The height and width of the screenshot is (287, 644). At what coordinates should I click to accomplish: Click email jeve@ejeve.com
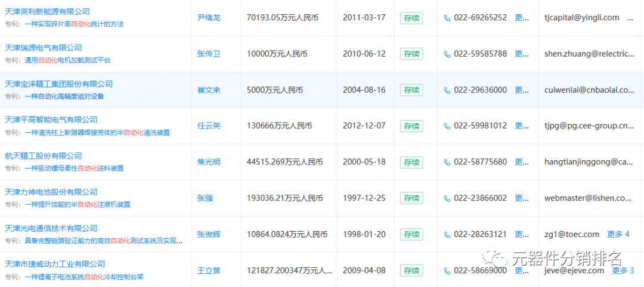574,270
